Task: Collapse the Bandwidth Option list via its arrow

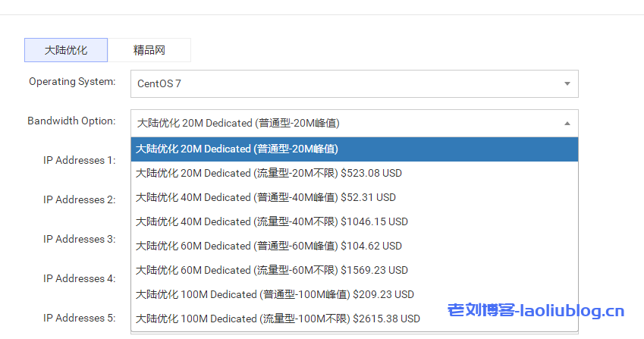Action: coord(567,123)
